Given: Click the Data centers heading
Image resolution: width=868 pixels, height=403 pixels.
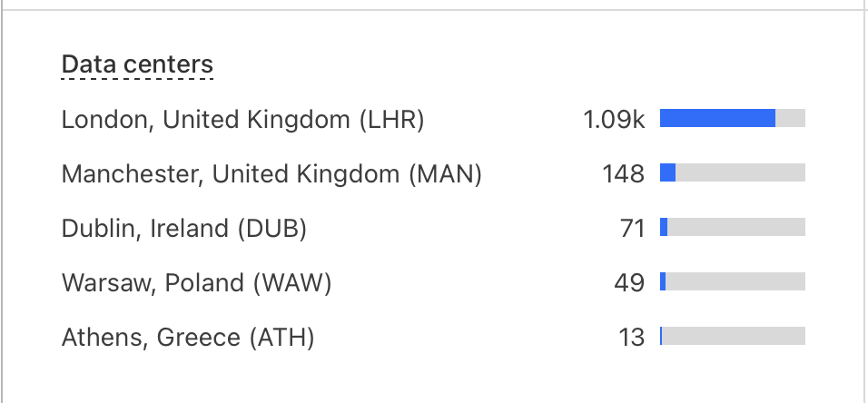Looking at the screenshot, I should [x=137, y=65].
